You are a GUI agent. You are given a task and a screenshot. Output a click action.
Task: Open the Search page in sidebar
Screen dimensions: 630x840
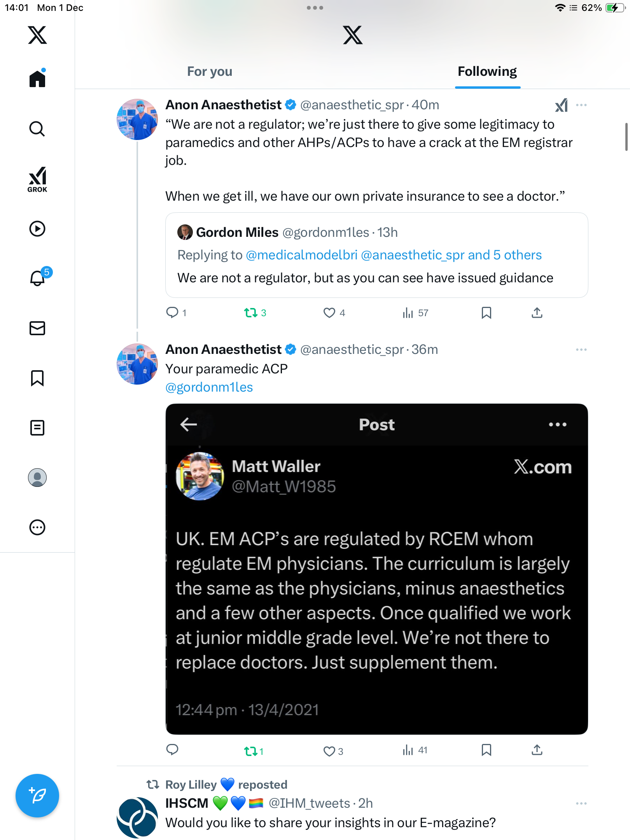(37, 129)
